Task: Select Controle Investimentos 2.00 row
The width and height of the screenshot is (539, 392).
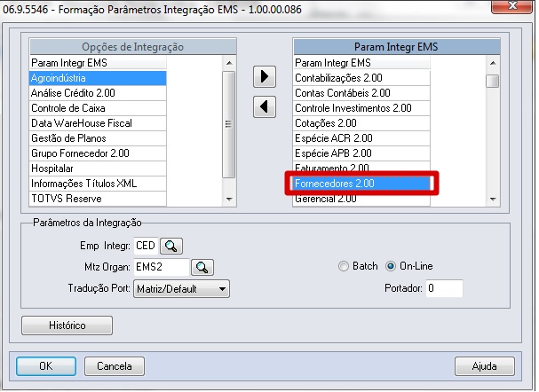Action: pos(361,108)
